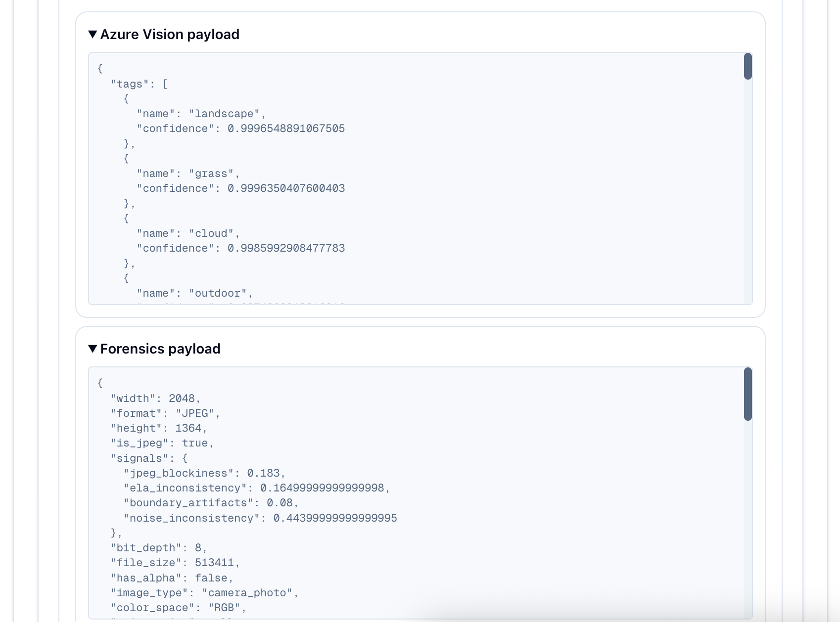This screenshot has width=840, height=622.
Task: Click the "name": "landscape" line
Action: 201,114
